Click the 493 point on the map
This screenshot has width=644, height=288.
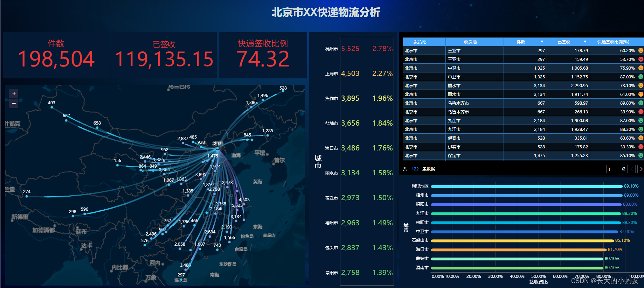(52, 107)
